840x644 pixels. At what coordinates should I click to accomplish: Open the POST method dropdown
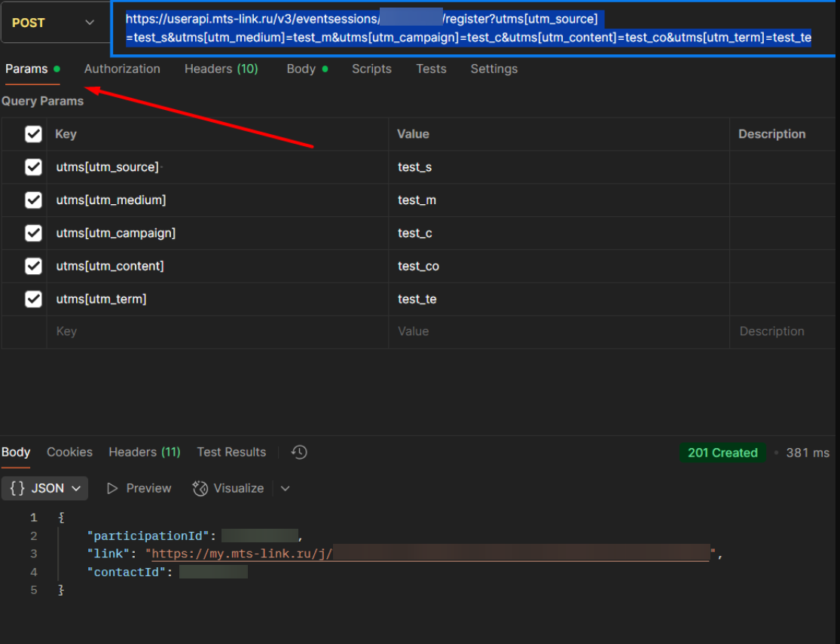55,23
